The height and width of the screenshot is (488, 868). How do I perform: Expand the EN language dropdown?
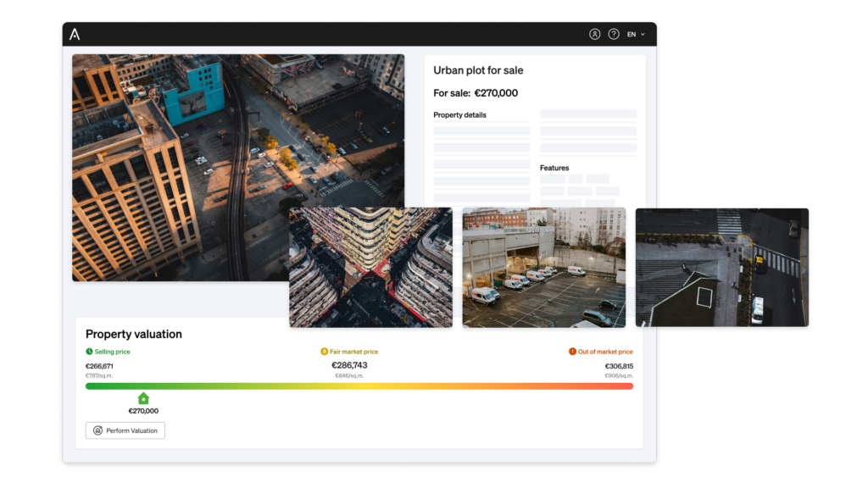click(x=632, y=34)
